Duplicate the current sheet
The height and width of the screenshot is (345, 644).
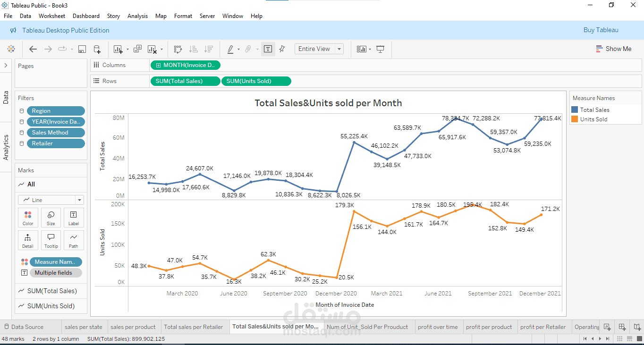point(137,49)
